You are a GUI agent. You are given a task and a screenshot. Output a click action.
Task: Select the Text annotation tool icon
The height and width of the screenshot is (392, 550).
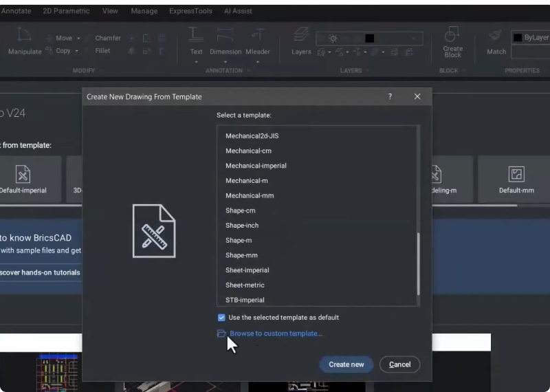[x=196, y=35]
